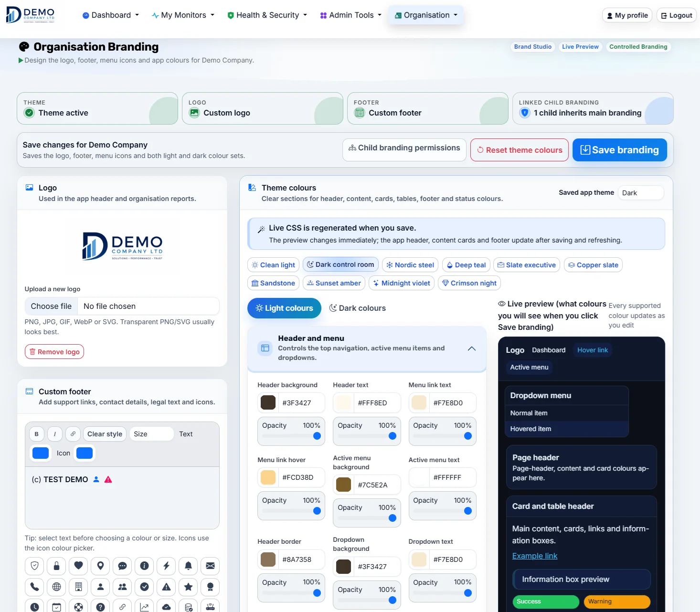Open the Header background colour swatch
The height and width of the screenshot is (612, 700).
coord(268,402)
